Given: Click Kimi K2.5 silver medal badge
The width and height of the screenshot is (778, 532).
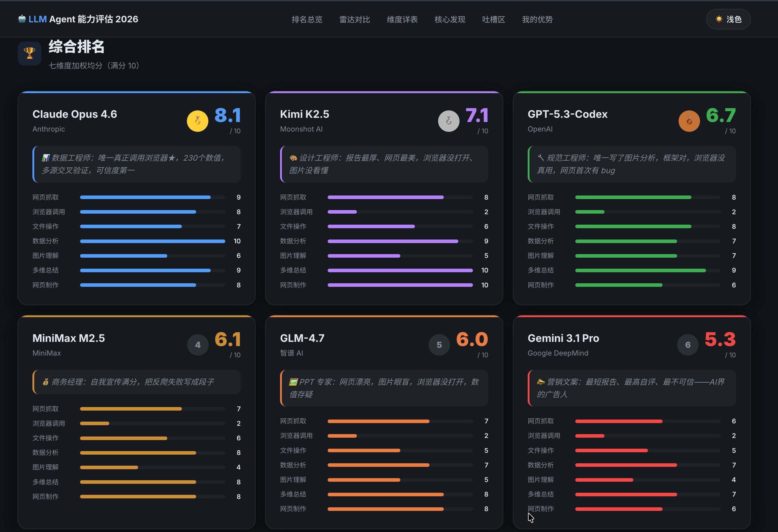Looking at the screenshot, I should pos(449,121).
